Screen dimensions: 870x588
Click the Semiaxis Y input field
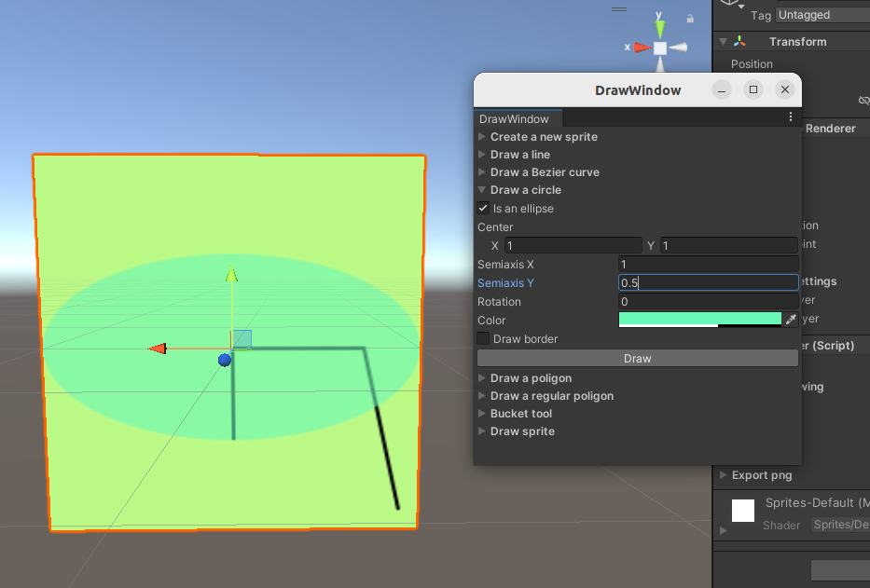tap(708, 282)
